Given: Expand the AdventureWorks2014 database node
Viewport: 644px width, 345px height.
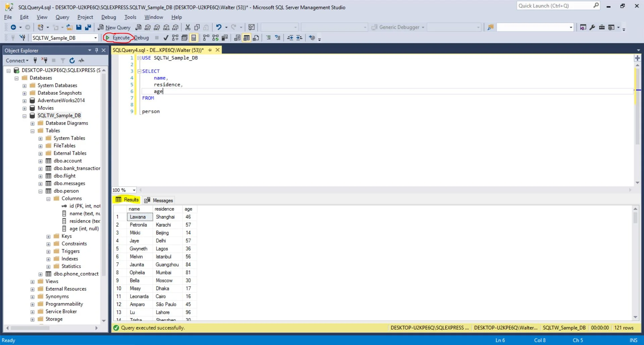Looking at the screenshot, I should pos(24,101).
